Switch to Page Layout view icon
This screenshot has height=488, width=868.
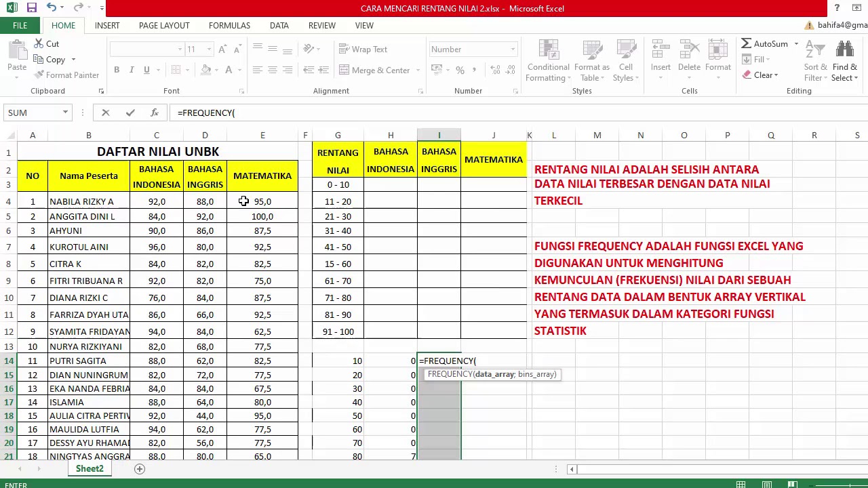point(767,484)
